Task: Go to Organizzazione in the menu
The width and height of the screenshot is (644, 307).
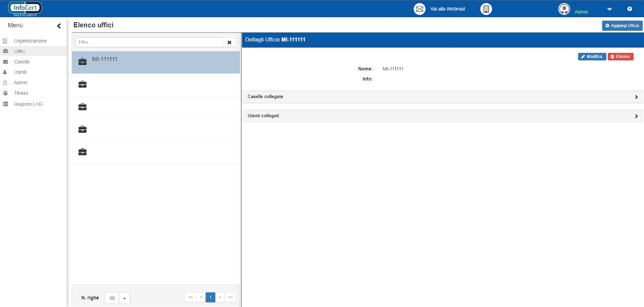Action: click(x=30, y=41)
